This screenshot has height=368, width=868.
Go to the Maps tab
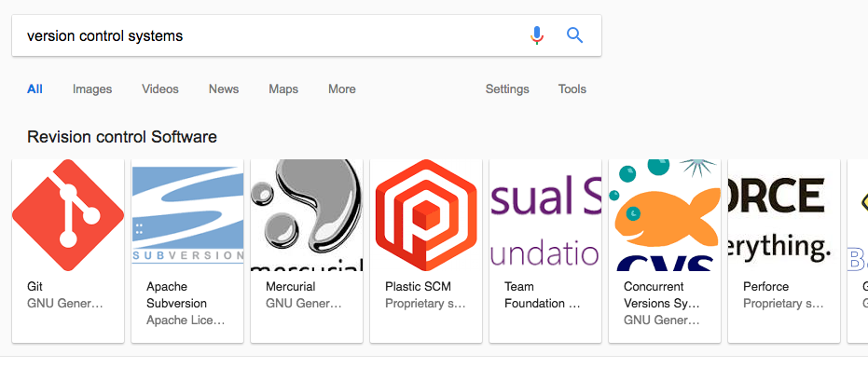(x=283, y=89)
